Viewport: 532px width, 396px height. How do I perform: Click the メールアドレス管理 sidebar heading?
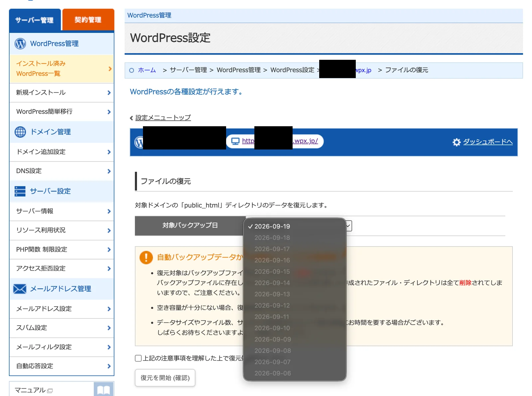click(x=61, y=289)
